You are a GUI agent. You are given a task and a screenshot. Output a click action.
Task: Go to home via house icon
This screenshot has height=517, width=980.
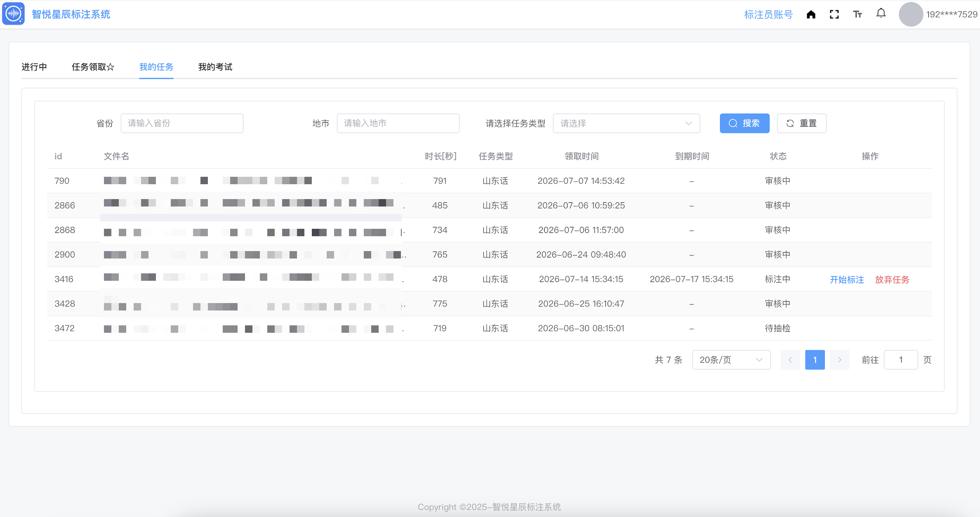(x=811, y=14)
